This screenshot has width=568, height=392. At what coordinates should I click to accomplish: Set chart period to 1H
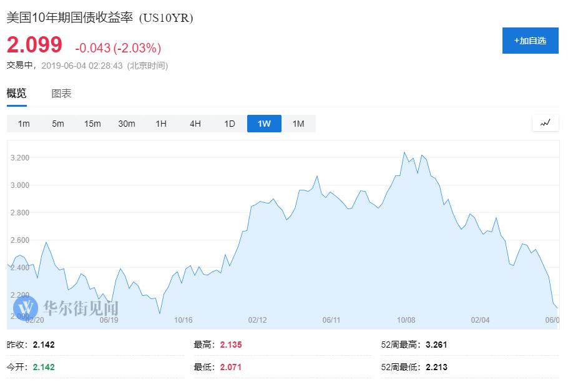161,124
